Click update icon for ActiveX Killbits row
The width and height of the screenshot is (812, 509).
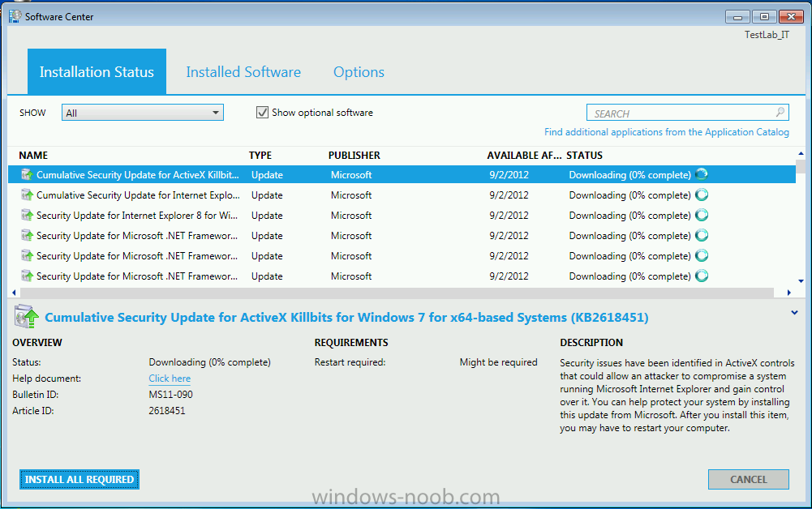(27, 175)
